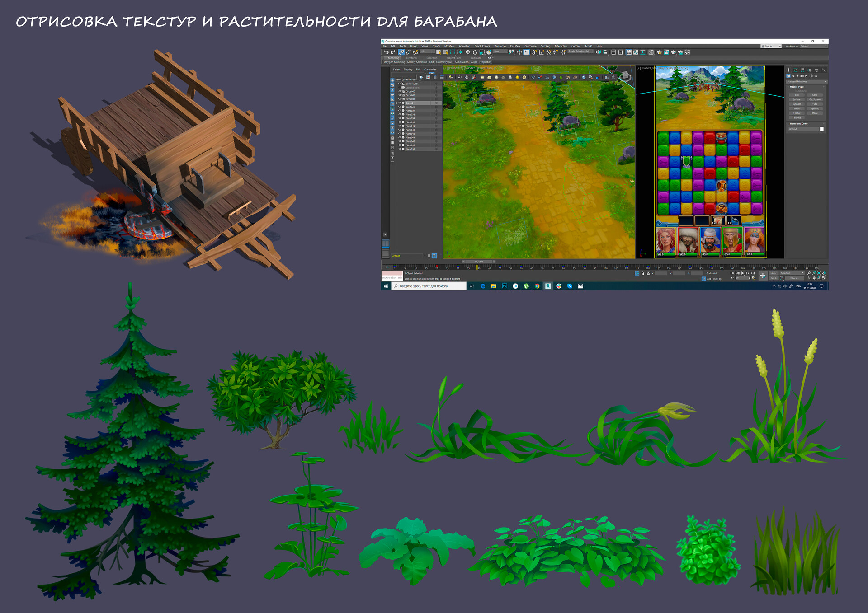Open Standard Primitives dropdown
Viewport: 868px width, 613px height.
807,81
